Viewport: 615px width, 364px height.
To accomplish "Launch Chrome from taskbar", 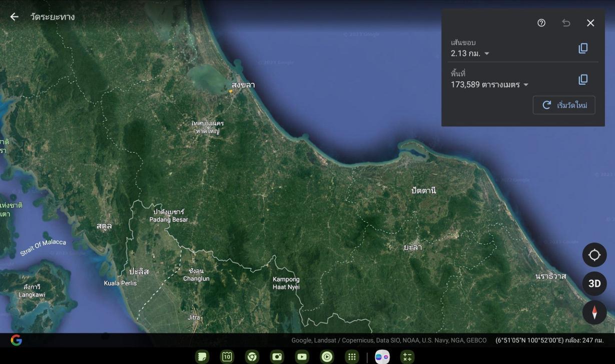I will (252, 356).
